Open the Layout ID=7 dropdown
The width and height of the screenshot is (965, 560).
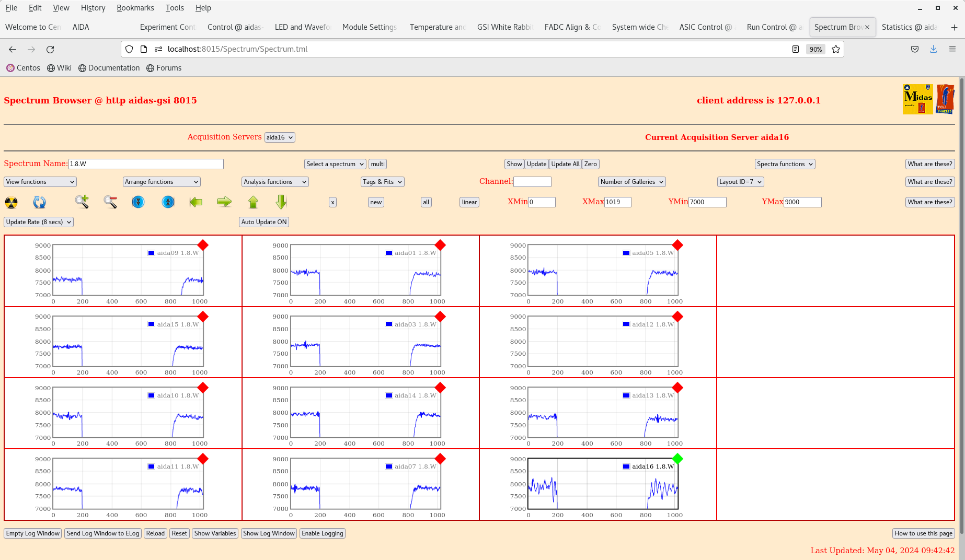coord(741,182)
